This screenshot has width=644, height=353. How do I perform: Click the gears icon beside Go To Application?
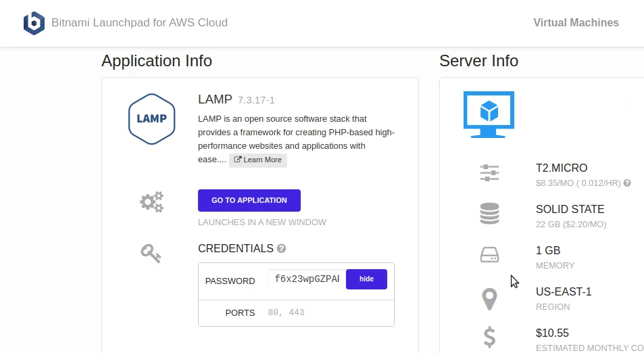[x=151, y=202]
